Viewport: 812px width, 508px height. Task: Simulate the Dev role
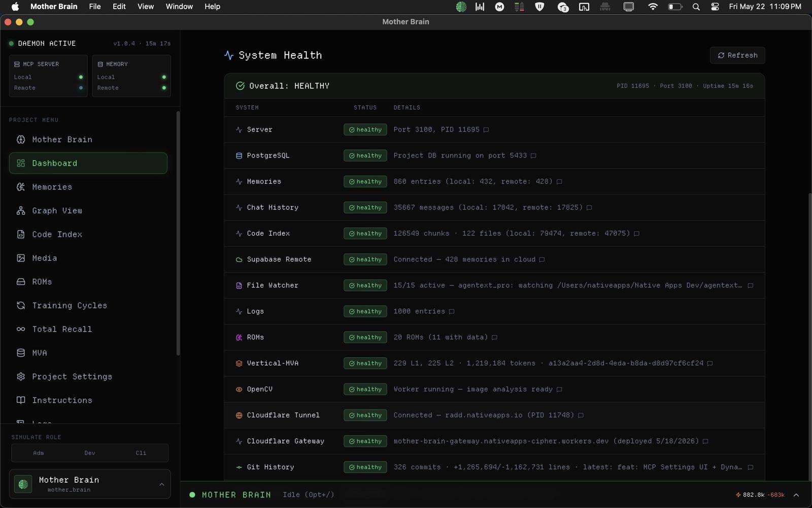point(90,453)
